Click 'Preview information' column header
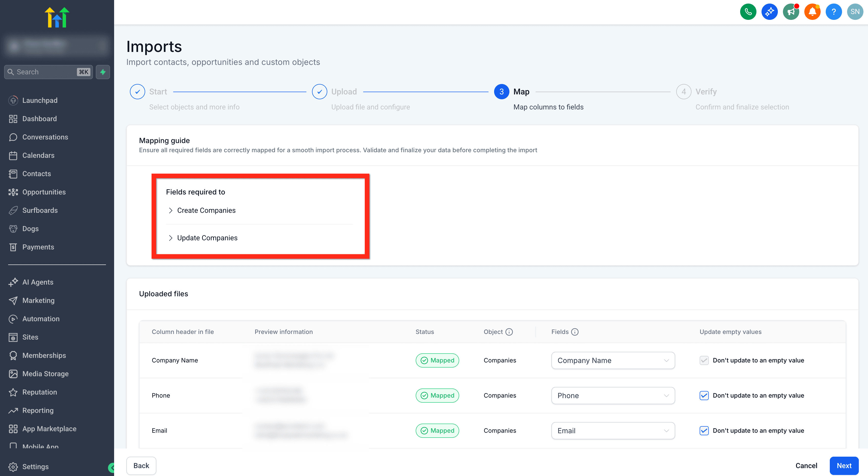The image size is (868, 476). pos(283,332)
